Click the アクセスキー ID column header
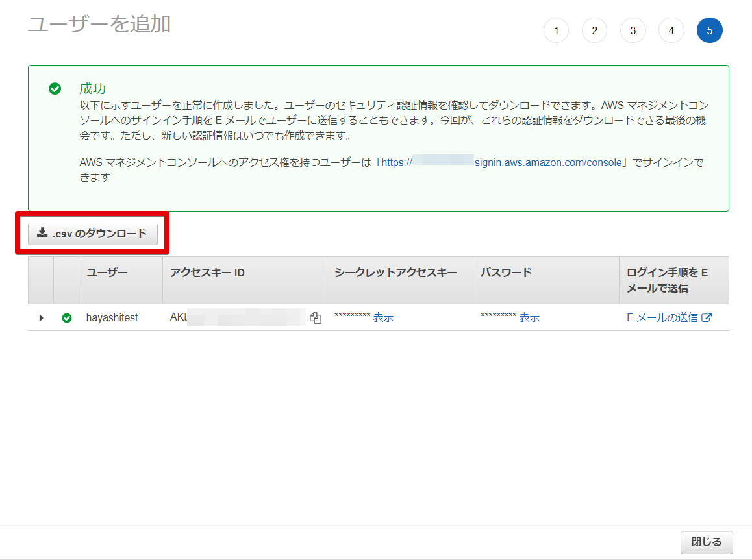The width and height of the screenshot is (752, 560). coord(207,273)
